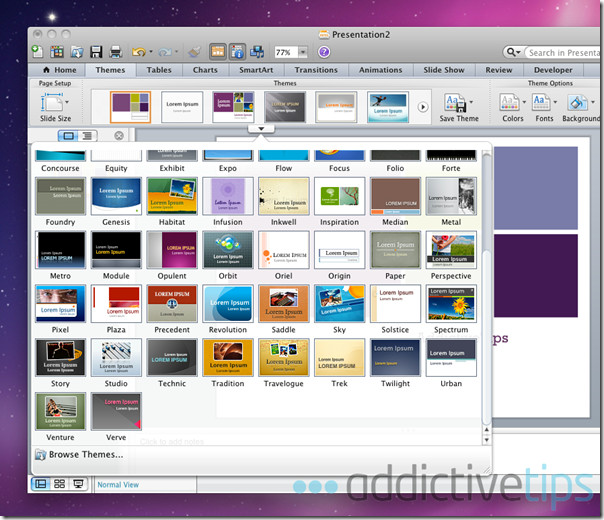Select the Verve theme
Viewport: 604px width, 520px height.
pos(116,411)
